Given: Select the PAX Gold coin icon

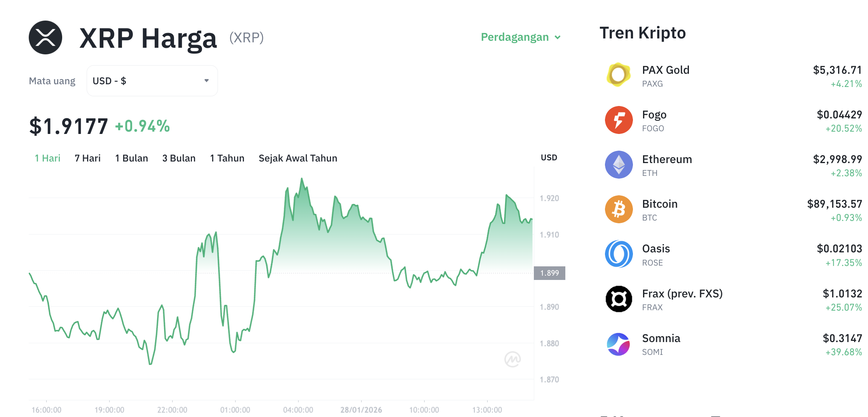Looking at the screenshot, I should tap(619, 75).
